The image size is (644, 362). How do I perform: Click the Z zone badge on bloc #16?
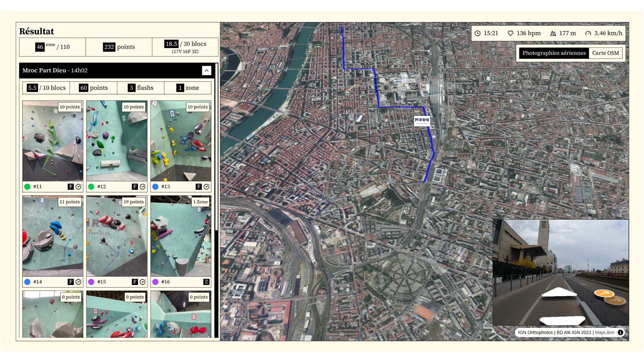pos(206,282)
